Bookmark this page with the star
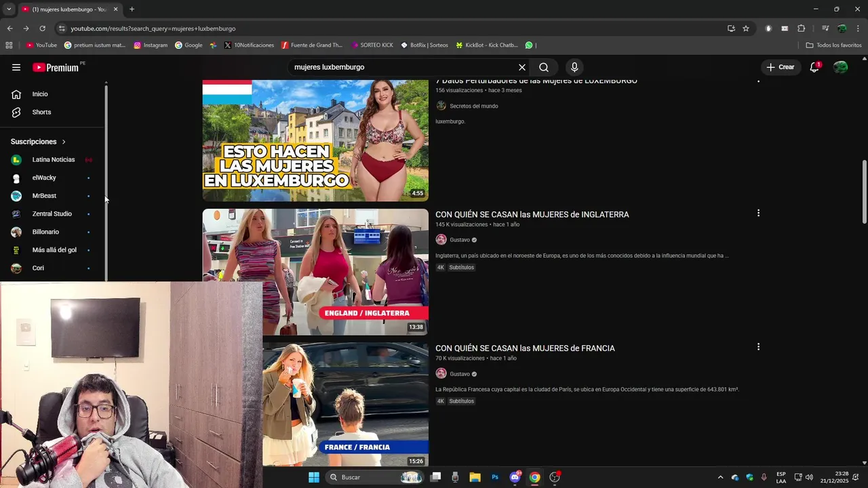 coord(746,28)
